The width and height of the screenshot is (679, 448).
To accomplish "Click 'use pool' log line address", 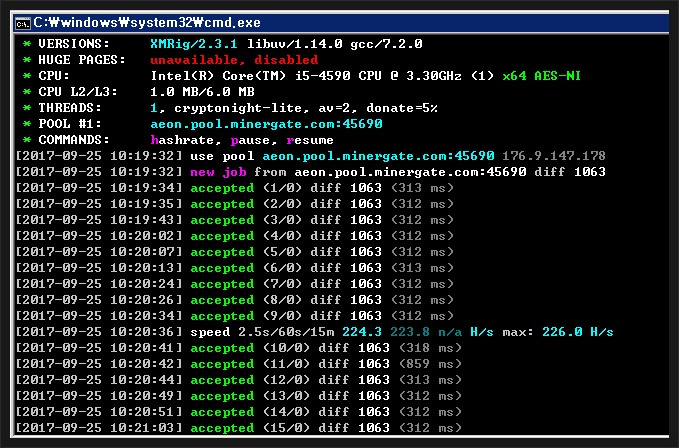I will click(378, 156).
